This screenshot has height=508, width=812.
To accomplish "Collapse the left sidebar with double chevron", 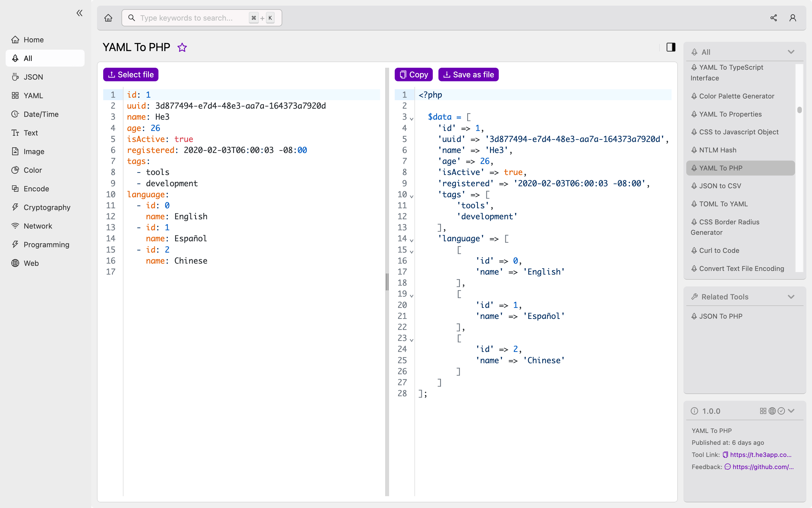I will click(80, 13).
